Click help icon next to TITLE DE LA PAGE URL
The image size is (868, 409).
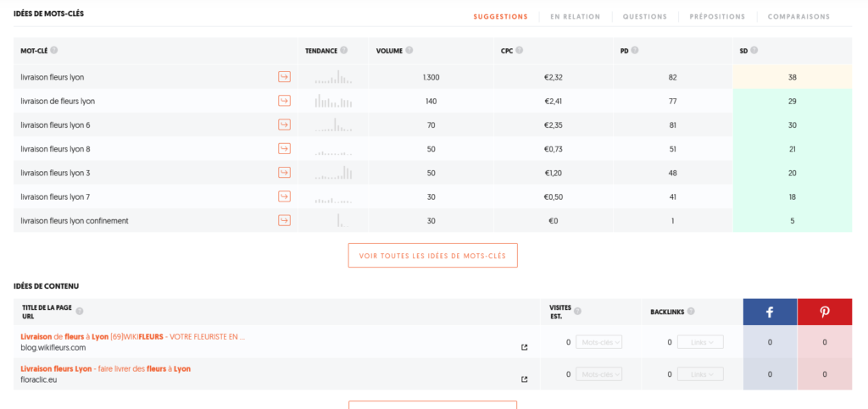point(79,311)
